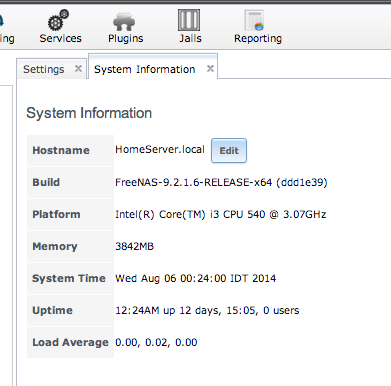
Task: Click the Hostname row label
Action: (x=61, y=150)
